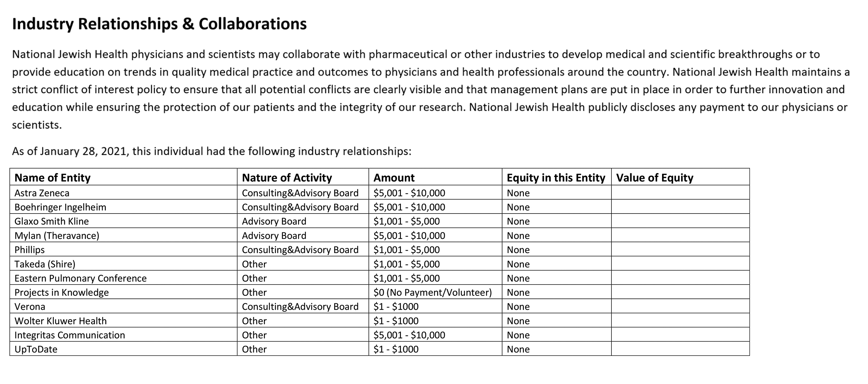Click the $0 (No Payment/Volunteer) amount

pos(433,293)
